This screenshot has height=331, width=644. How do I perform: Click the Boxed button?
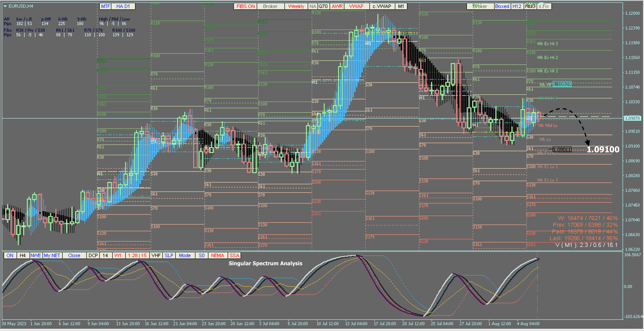[x=502, y=6]
